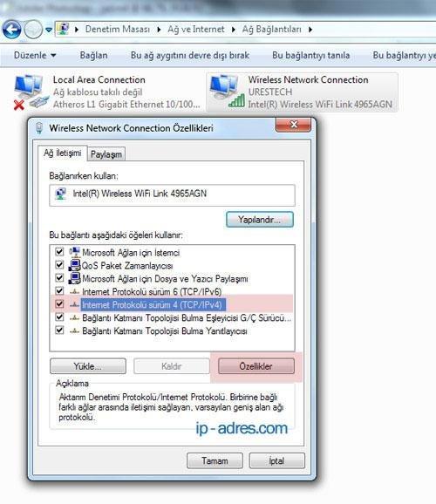This screenshot has width=436, height=504.
Task: Switch to the Paylaşım tab
Action: click(x=106, y=154)
